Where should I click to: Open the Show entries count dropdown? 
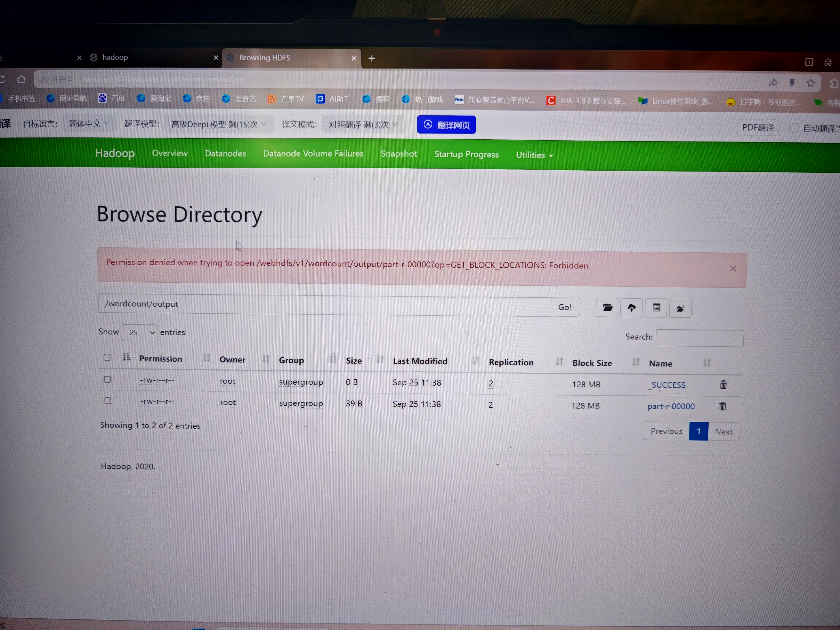click(x=140, y=332)
